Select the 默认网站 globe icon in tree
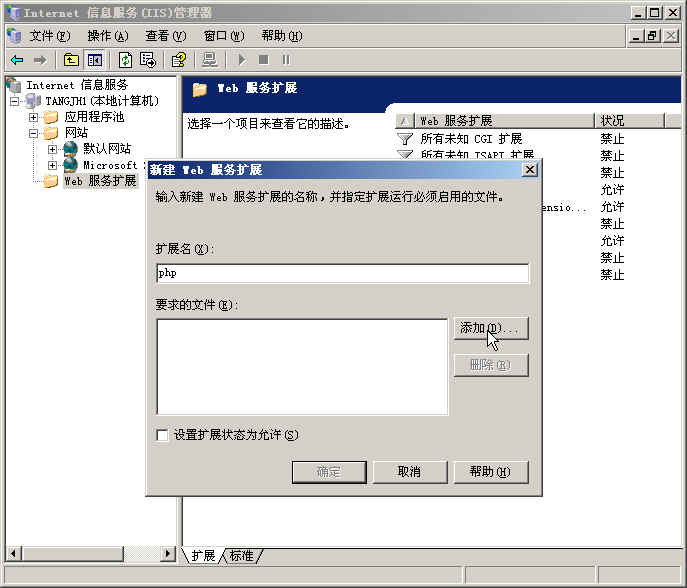Screen dimensions: 687x588 click(x=70, y=149)
